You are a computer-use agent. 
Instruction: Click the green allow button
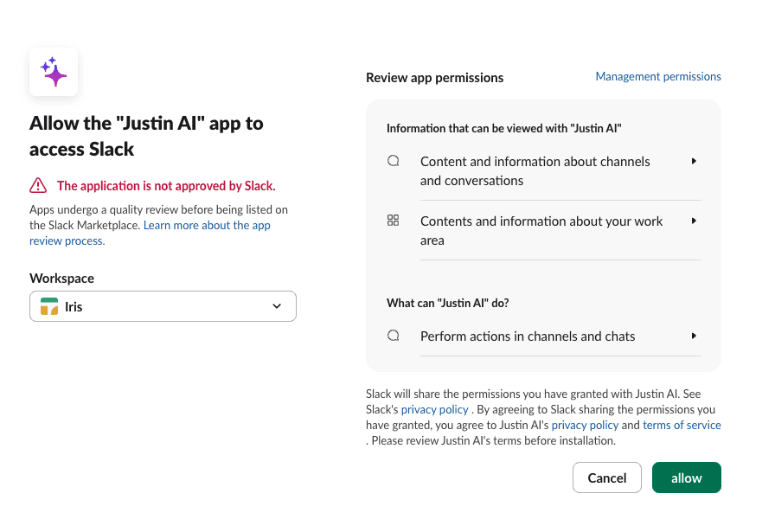687,478
